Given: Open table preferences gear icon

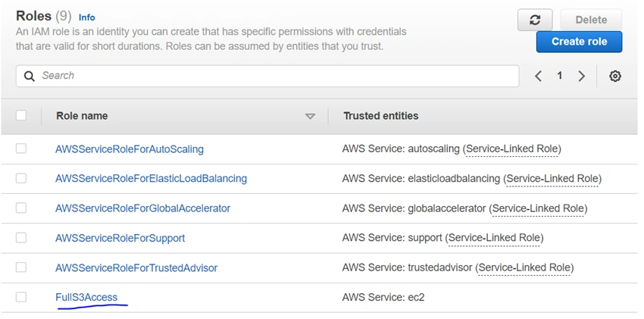Looking at the screenshot, I should tap(615, 76).
